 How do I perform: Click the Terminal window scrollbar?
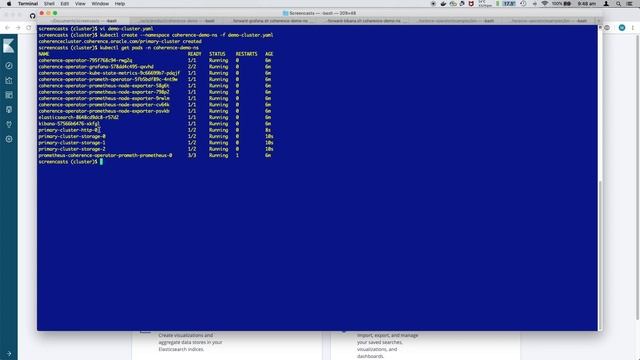coord(600,255)
